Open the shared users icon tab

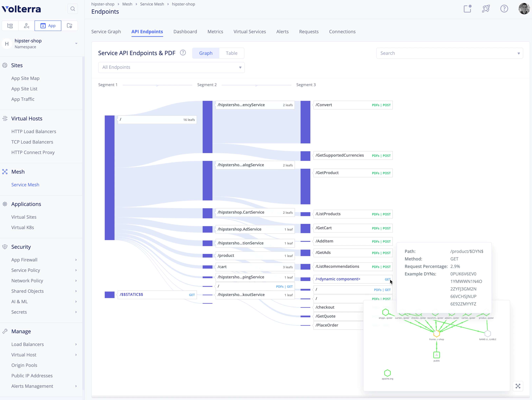click(26, 26)
